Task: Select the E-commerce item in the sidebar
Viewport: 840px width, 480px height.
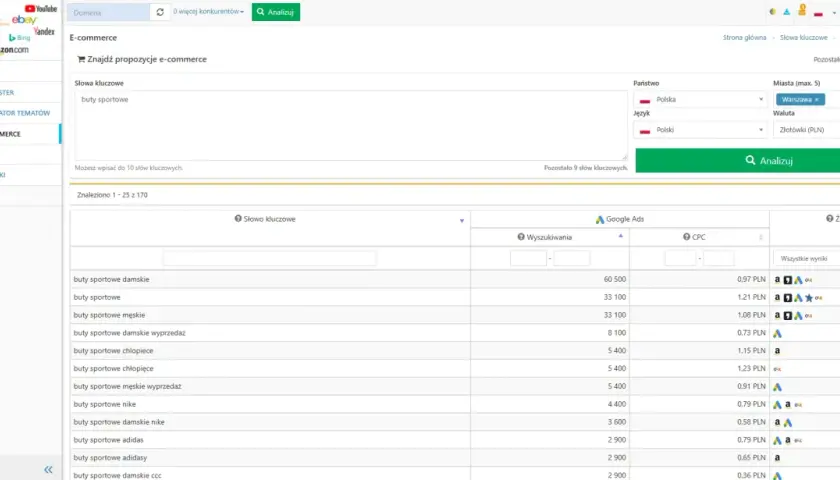Action: coord(29,134)
